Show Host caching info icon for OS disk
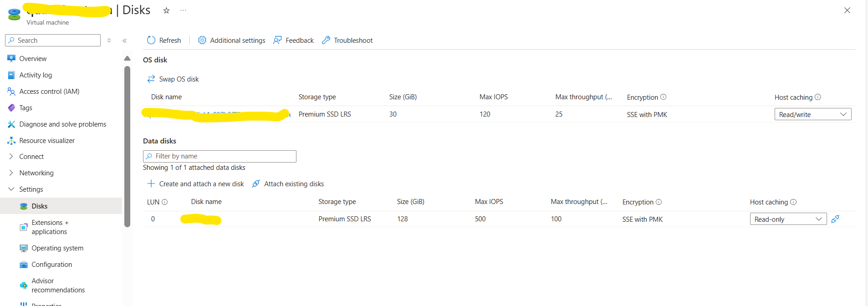 coord(818,97)
